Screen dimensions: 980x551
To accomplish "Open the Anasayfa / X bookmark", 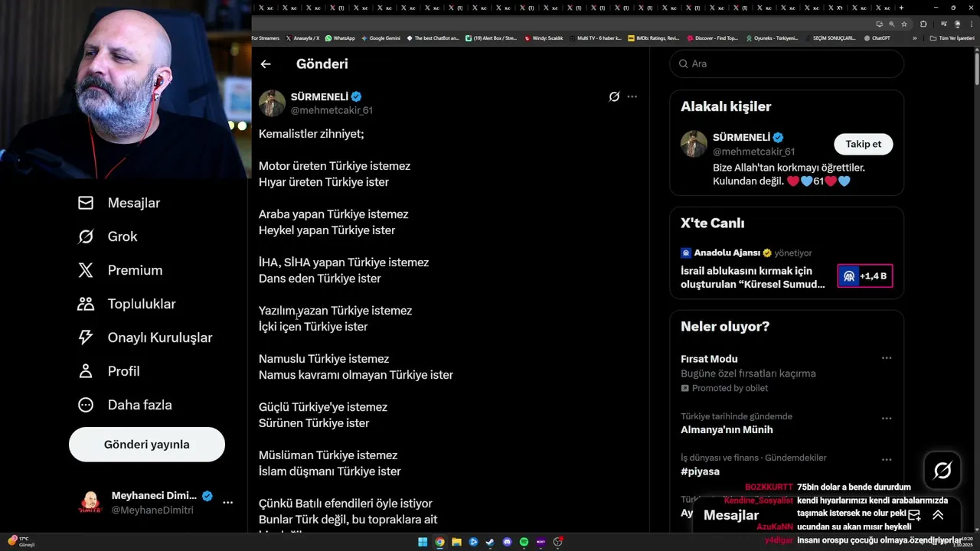I will pos(302,38).
